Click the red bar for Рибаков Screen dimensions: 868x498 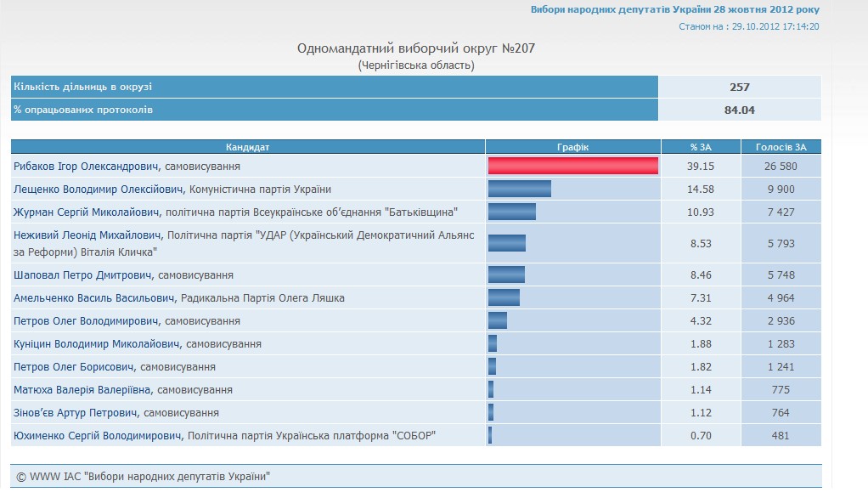[x=572, y=166]
